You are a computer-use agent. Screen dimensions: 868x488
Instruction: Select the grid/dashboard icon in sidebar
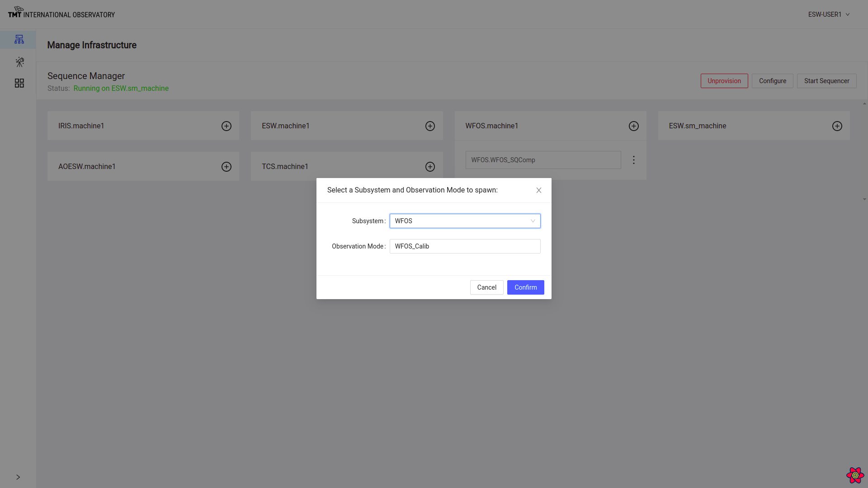tap(19, 83)
